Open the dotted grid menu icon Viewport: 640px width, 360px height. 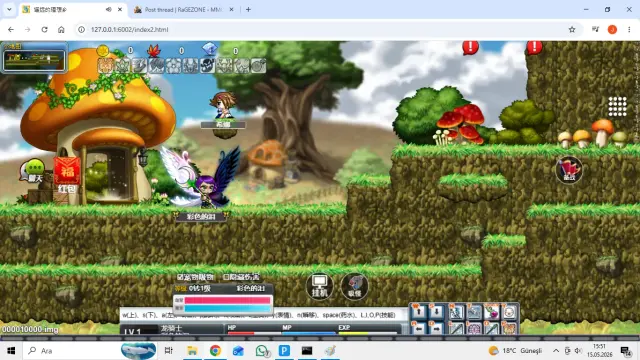(x=617, y=107)
